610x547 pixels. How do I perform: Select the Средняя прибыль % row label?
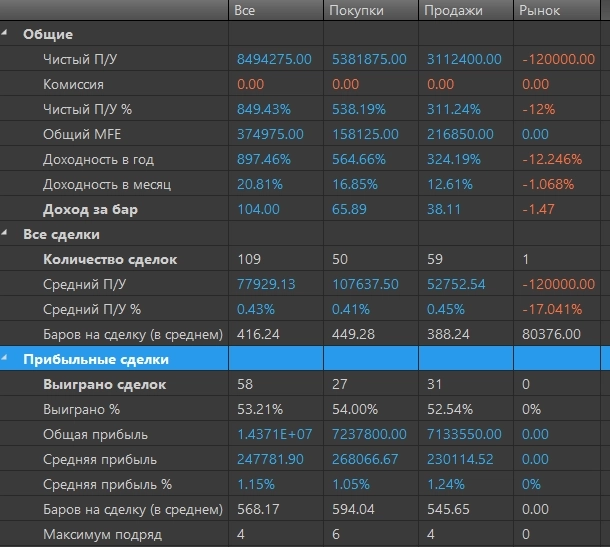coord(107,485)
